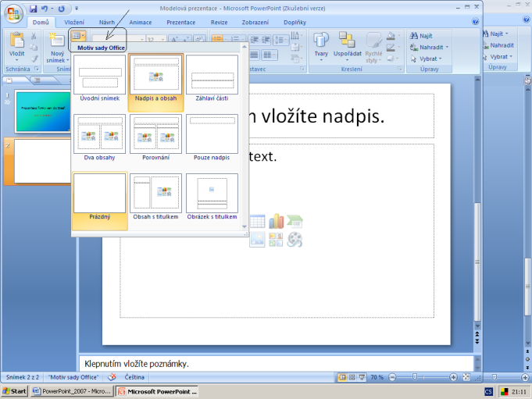Open the line spacing dropdown
532x399 pixels.
pyautogui.click(x=281, y=40)
